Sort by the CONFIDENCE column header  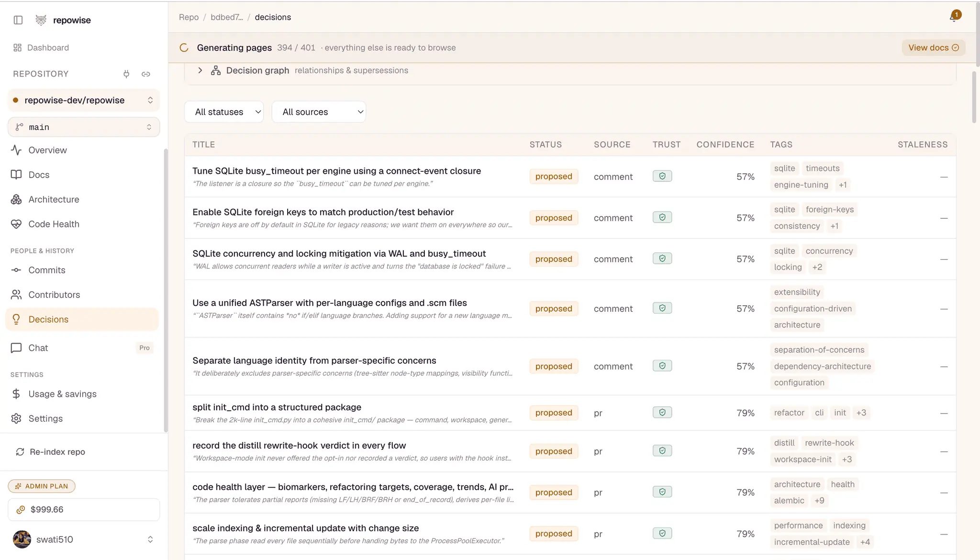click(725, 145)
